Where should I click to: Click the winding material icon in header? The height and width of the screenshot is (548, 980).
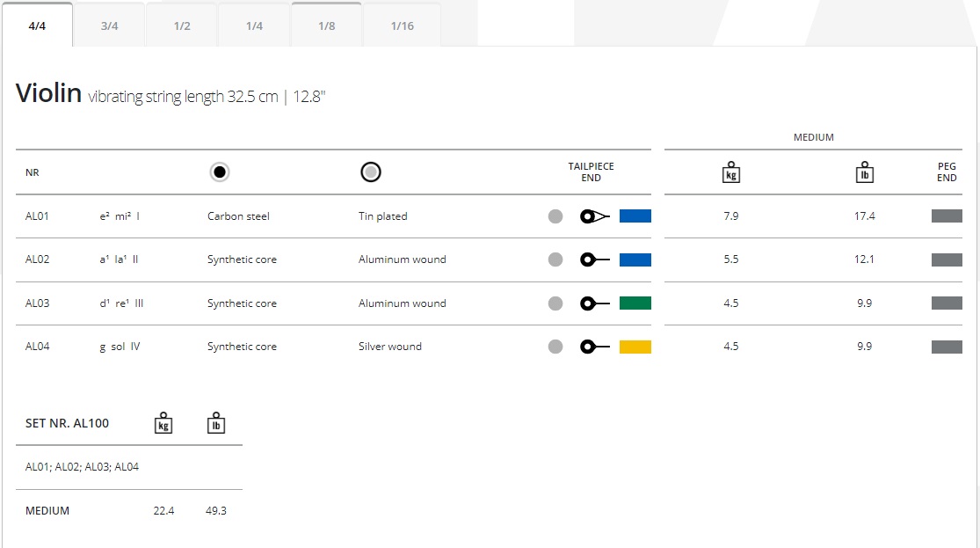coord(371,172)
